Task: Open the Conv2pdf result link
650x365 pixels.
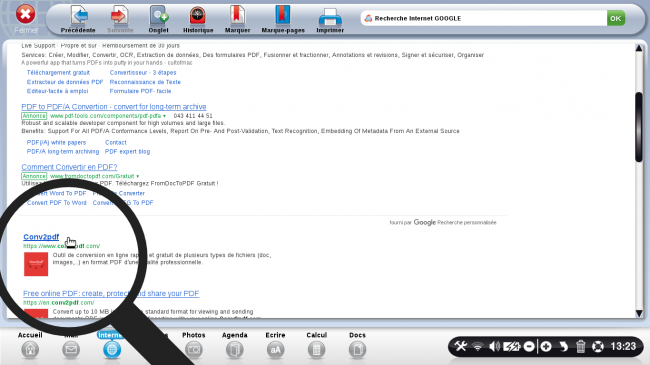Action: click(x=41, y=237)
